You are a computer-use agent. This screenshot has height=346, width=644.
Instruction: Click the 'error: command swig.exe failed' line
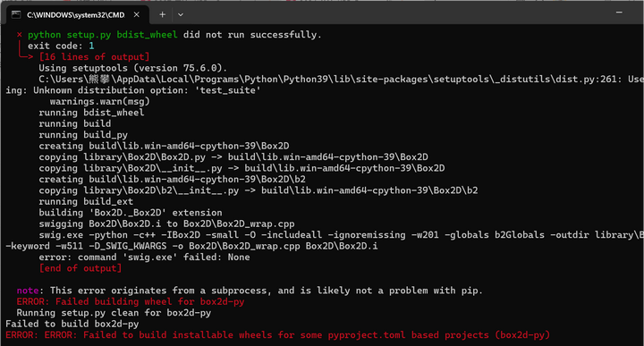click(144, 257)
